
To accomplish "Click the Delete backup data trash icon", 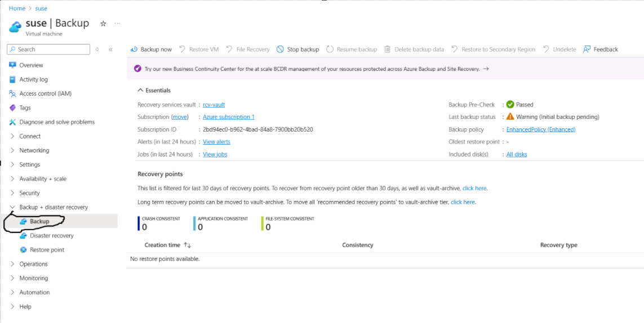I will 387,50.
